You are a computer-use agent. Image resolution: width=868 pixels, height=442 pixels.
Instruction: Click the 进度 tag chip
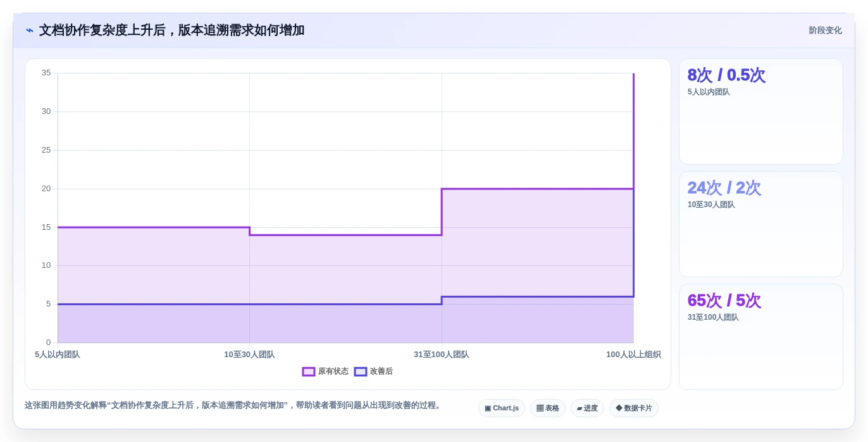pos(587,408)
